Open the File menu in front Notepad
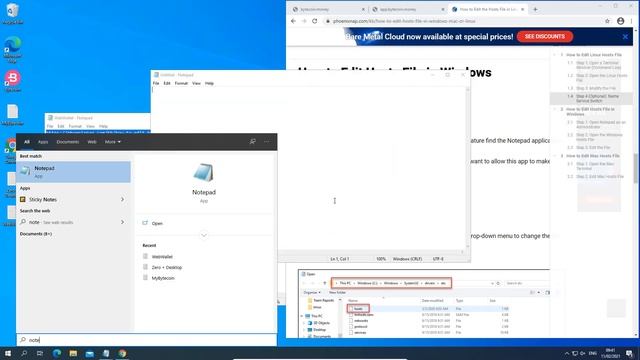 [156, 83]
